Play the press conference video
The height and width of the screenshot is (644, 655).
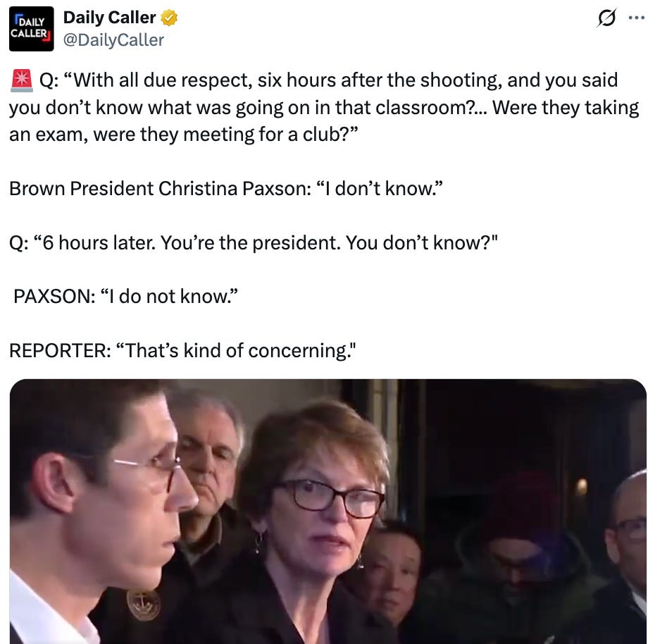328,511
